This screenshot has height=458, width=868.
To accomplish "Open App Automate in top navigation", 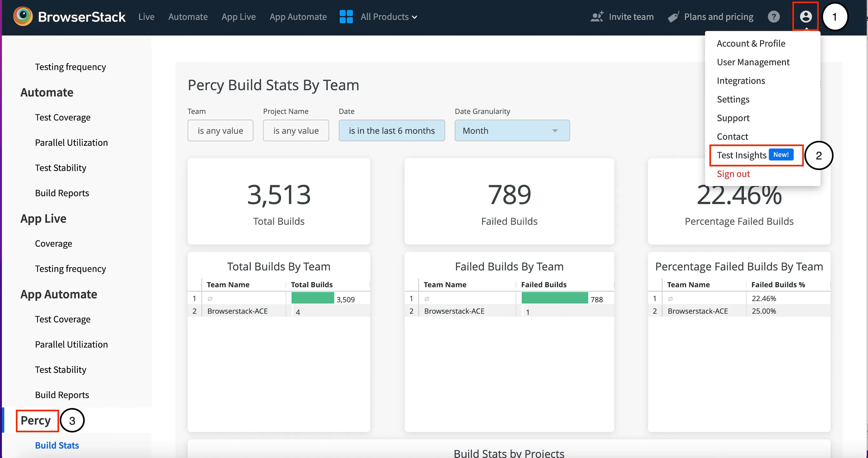I will pos(298,17).
